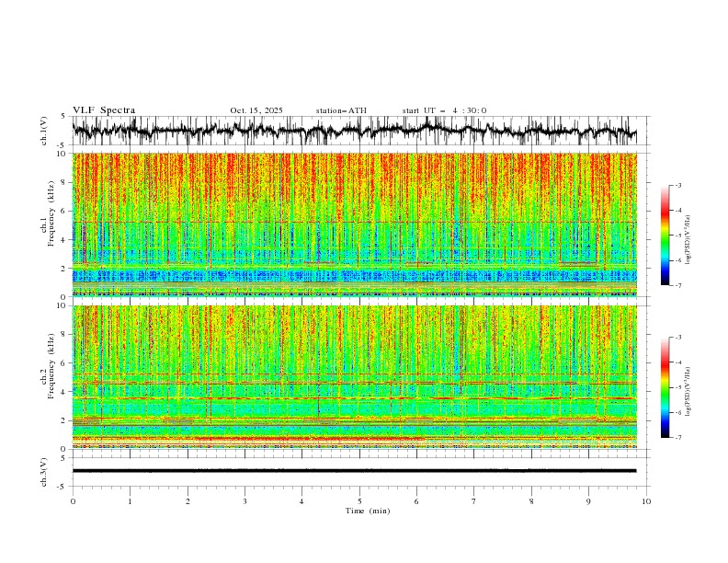The width and height of the screenshot is (728, 563).
Task: Click the '5' tick on time axis
Action: click(359, 501)
